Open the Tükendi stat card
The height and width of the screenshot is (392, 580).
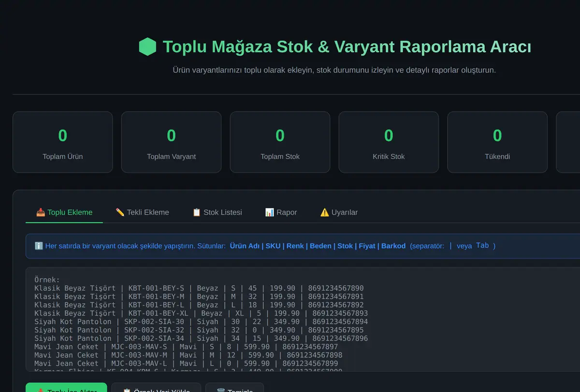pos(497,142)
